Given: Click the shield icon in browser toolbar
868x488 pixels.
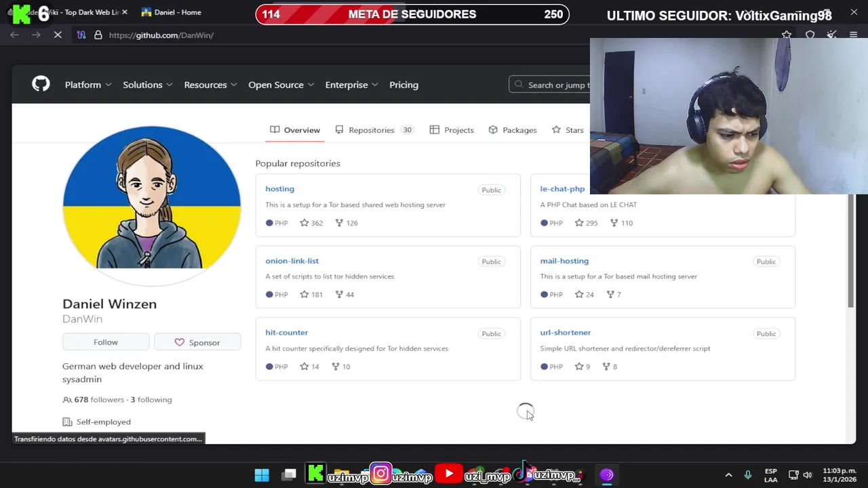Looking at the screenshot, I should (x=810, y=35).
